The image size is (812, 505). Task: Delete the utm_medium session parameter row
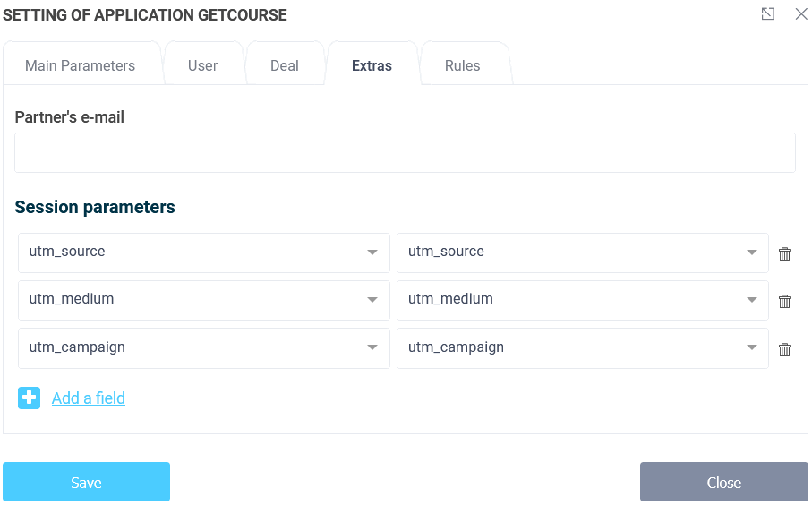pyautogui.click(x=784, y=301)
